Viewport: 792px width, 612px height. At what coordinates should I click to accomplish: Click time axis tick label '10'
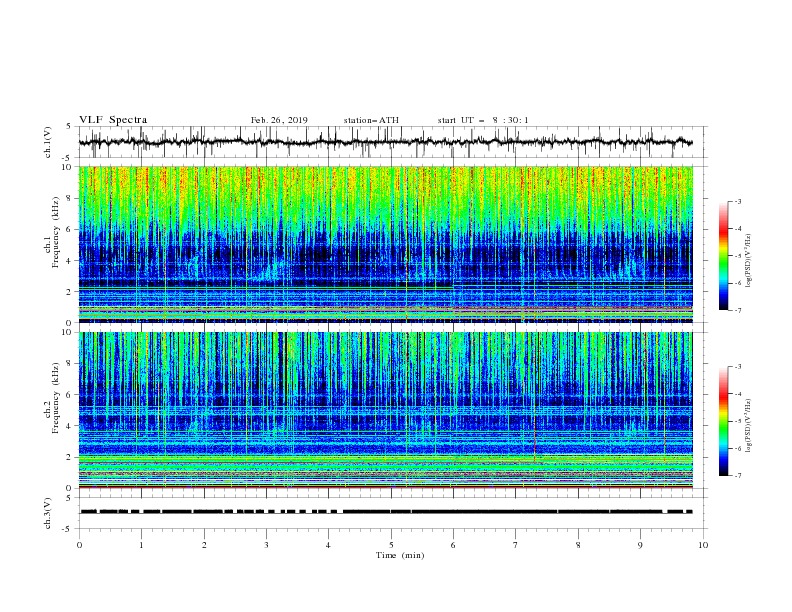click(703, 545)
